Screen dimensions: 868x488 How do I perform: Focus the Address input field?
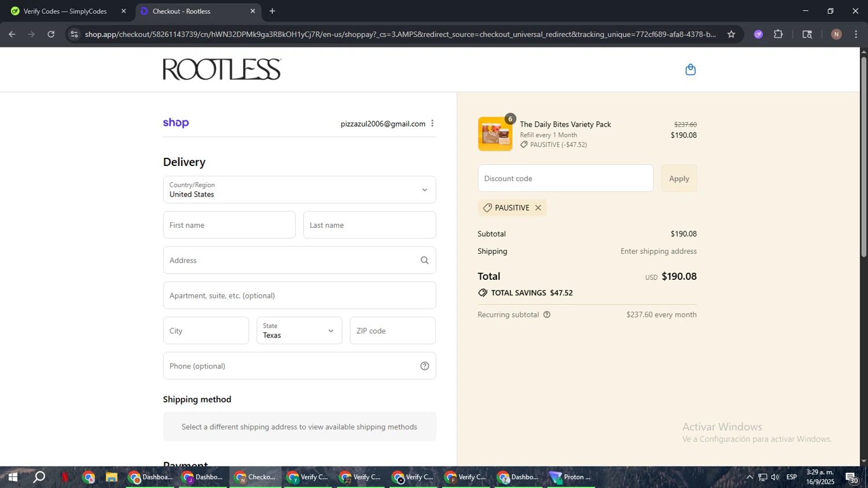click(299, 260)
